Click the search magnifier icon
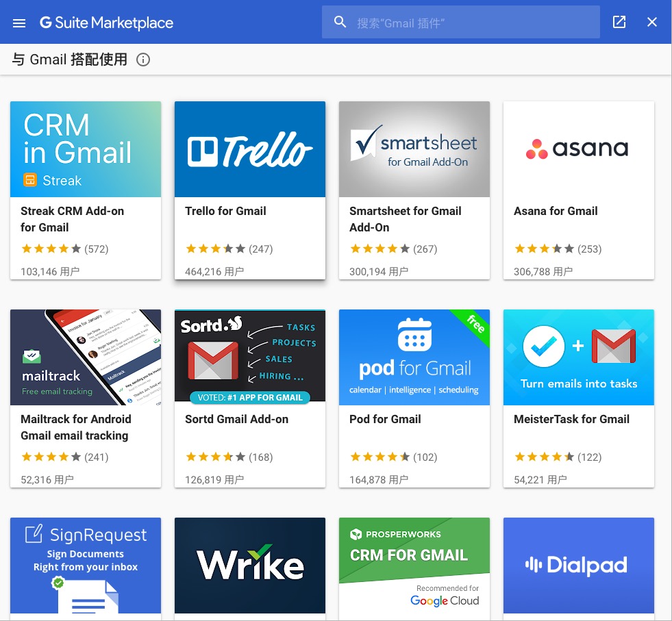This screenshot has height=621, width=672. point(340,23)
